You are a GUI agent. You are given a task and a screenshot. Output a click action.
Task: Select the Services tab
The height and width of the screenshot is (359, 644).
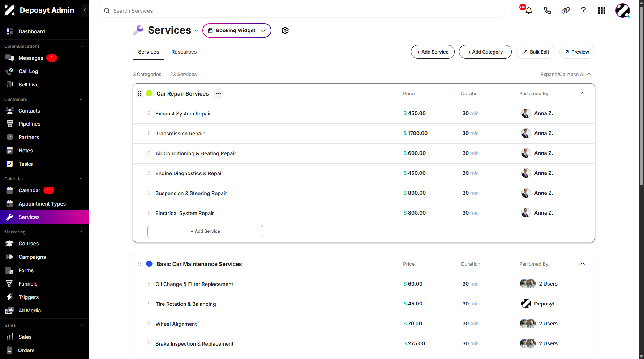149,52
